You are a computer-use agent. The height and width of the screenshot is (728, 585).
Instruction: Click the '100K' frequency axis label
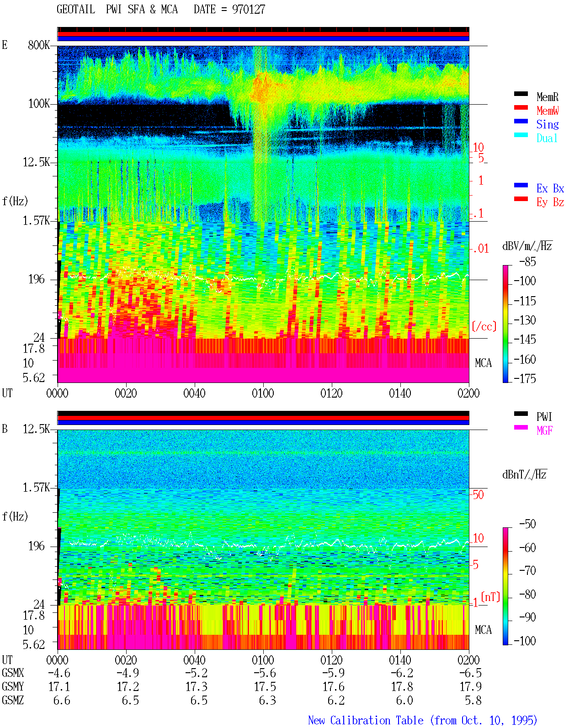coord(39,104)
